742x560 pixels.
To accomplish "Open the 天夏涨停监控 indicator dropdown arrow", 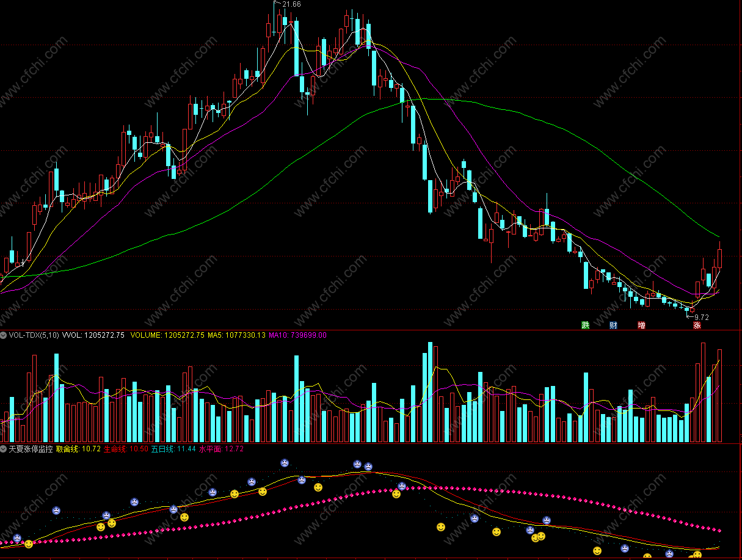I will [x=4, y=448].
